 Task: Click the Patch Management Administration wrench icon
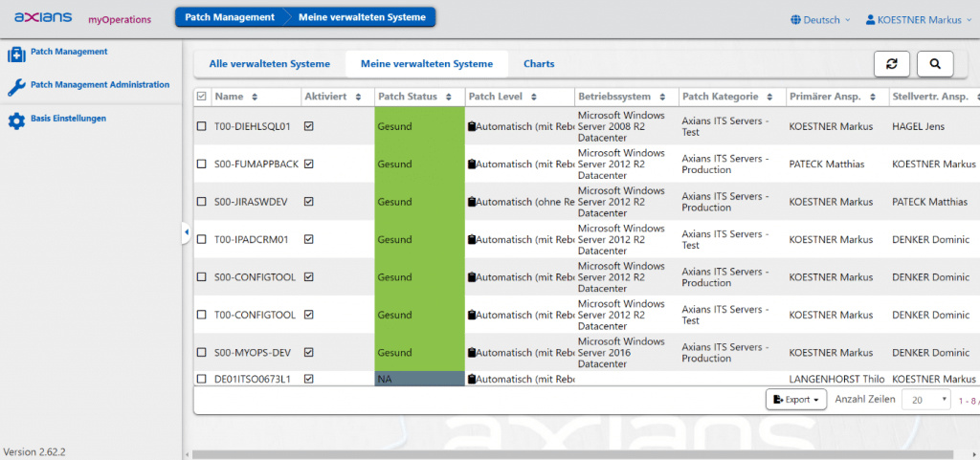click(x=15, y=87)
